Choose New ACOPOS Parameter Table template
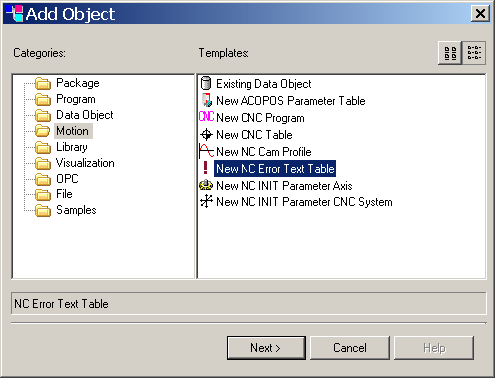This screenshot has height=379, width=496. click(291, 101)
